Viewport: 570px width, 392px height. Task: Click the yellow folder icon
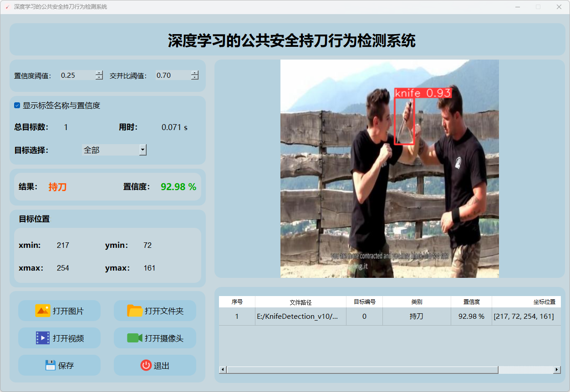pos(135,311)
